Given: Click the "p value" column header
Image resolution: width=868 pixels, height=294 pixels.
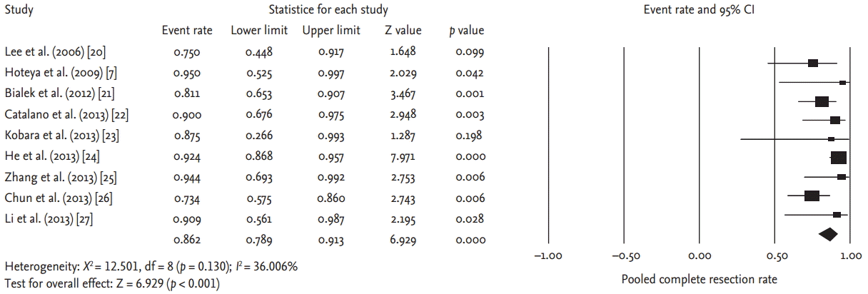Looking at the screenshot, I should pos(466,31).
